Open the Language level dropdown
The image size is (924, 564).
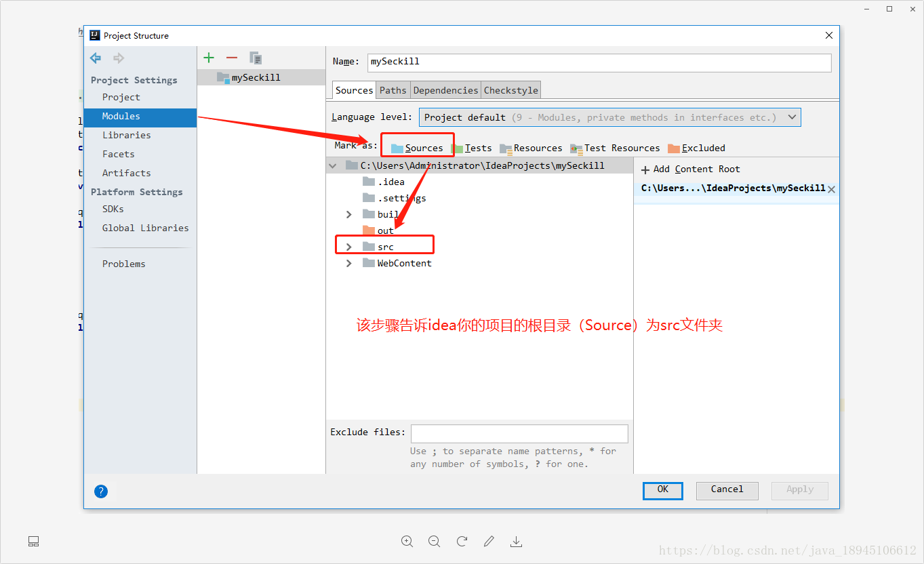(610, 117)
